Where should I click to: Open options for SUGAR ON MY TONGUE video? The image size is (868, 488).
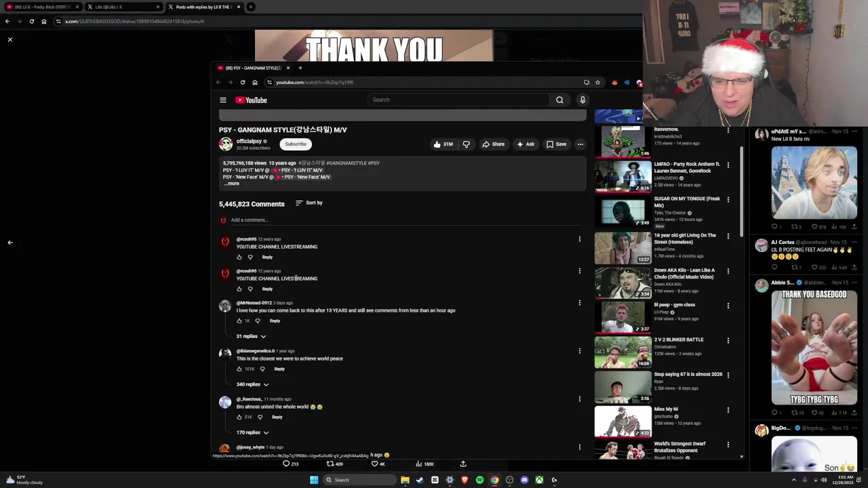point(728,199)
